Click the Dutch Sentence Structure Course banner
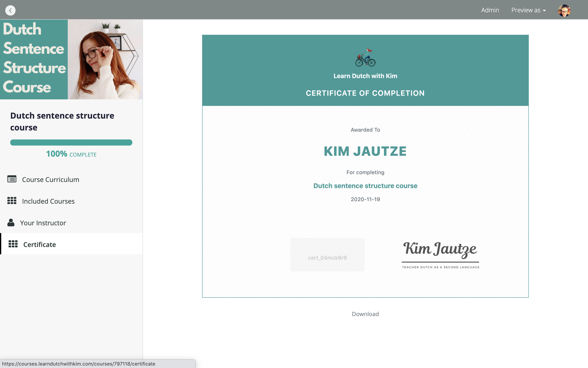This screenshot has height=368, width=588. [71, 59]
